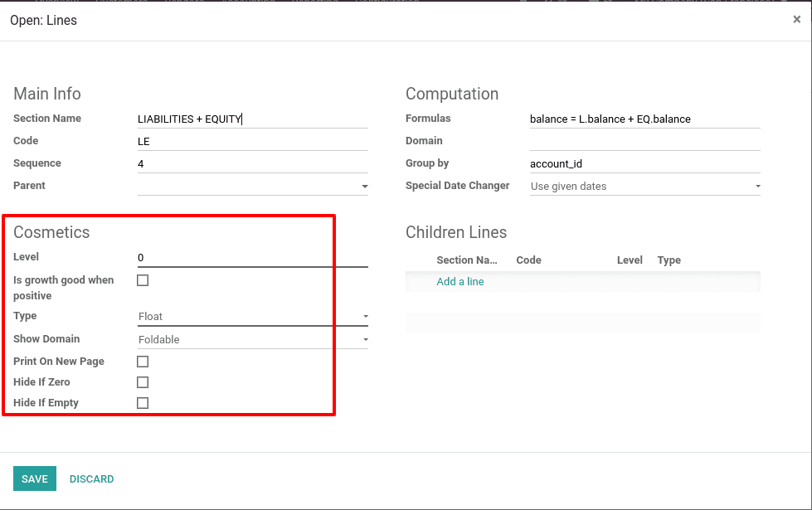Viewport: 812px width, 510px height.
Task: Click the Discard button
Action: [x=92, y=479]
